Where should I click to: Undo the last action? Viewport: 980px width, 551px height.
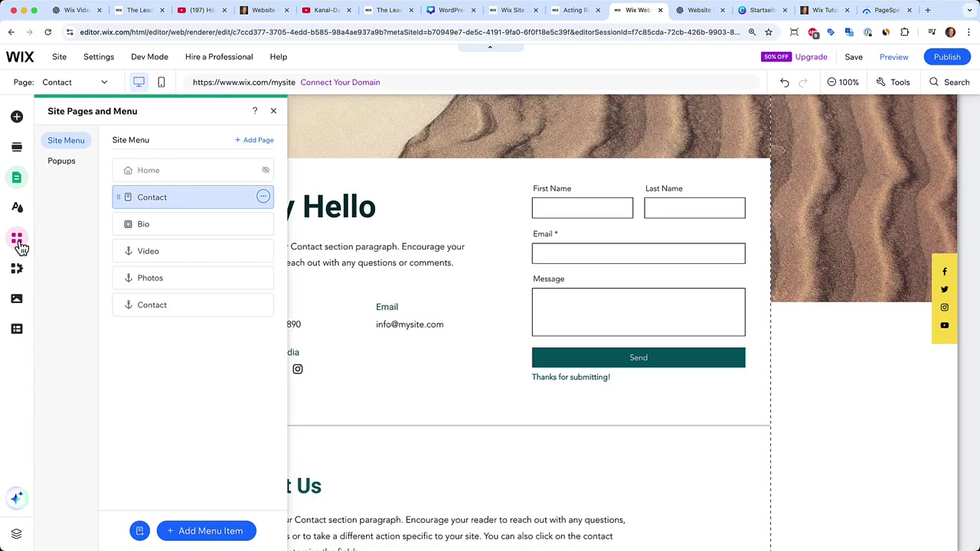click(x=784, y=82)
